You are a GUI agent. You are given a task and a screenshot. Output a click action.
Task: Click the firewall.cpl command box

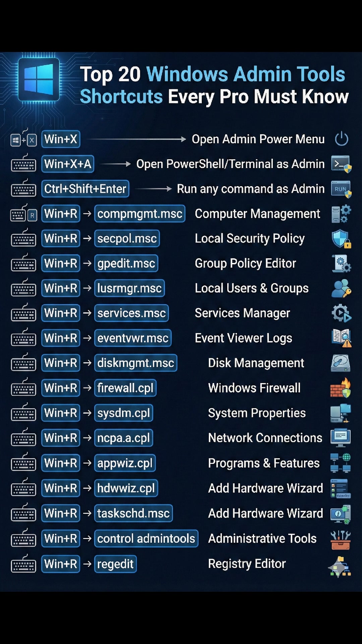click(x=125, y=388)
